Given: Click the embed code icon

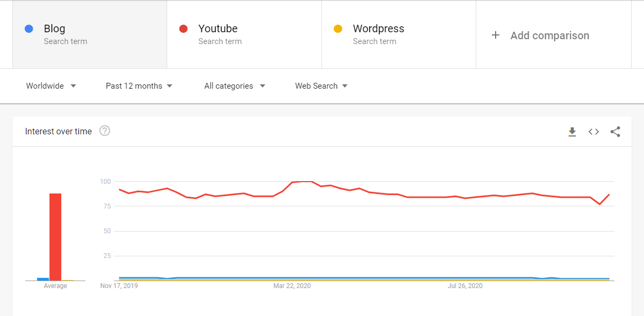Looking at the screenshot, I should tap(593, 132).
